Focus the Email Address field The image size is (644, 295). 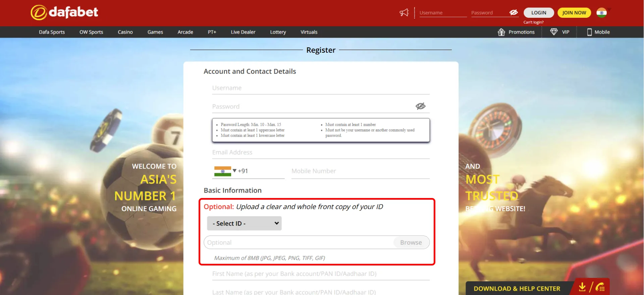(321, 152)
